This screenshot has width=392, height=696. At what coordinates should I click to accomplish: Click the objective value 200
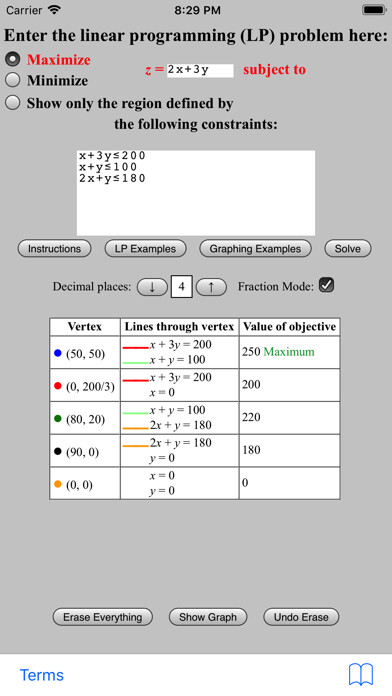[251, 384]
